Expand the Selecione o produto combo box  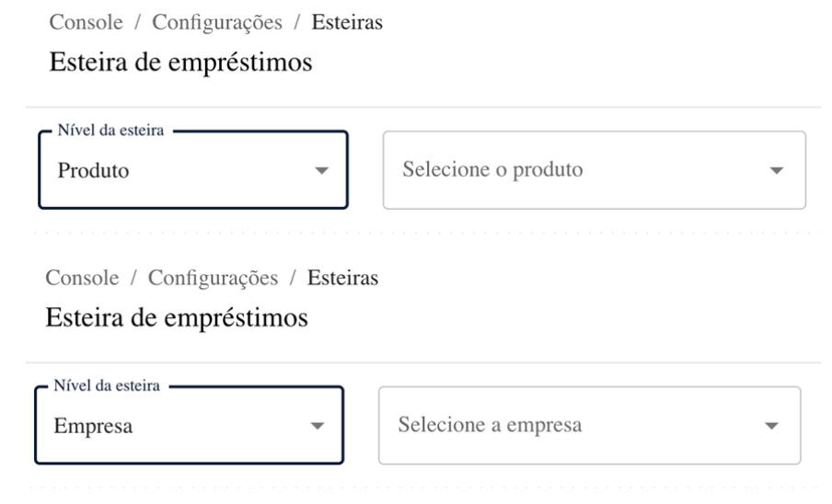tap(594, 170)
